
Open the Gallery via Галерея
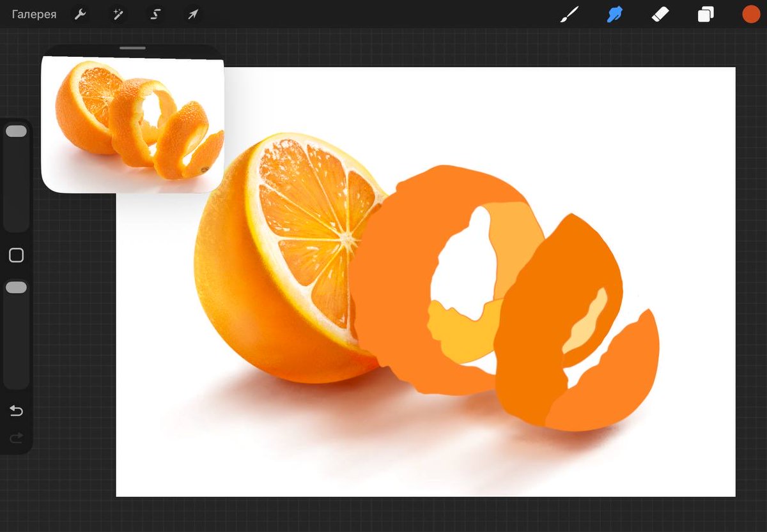[34, 14]
